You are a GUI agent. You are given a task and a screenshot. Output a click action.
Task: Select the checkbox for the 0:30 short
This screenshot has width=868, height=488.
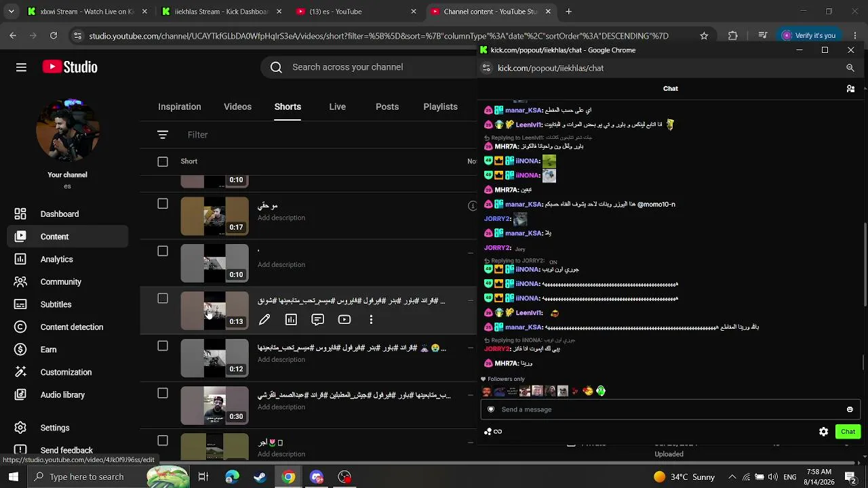pyautogui.click(x=163, y=394)
